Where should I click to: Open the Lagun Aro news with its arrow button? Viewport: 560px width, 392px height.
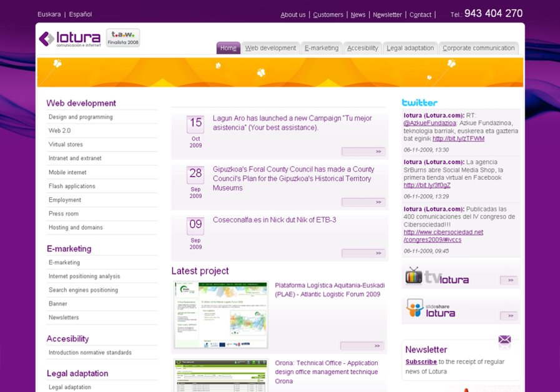[364, 151]
